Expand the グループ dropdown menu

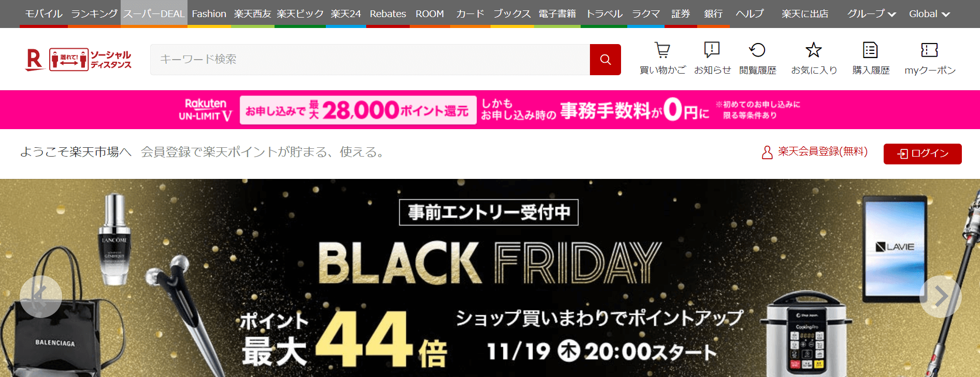coord(871,14)
